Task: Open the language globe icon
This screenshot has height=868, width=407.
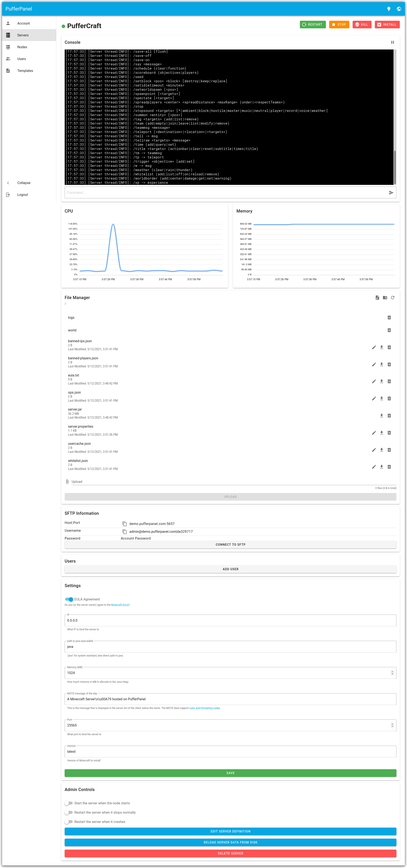Action: [399, 9]
